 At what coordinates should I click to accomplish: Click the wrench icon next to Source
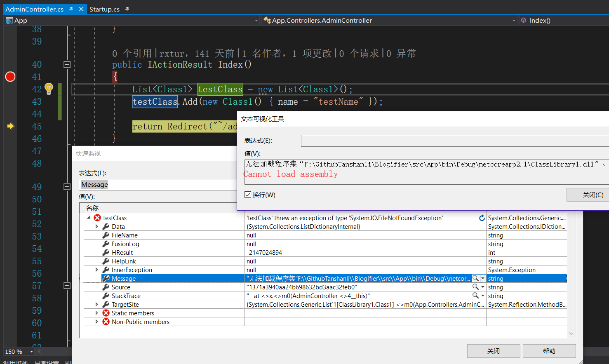coord(106,287)
